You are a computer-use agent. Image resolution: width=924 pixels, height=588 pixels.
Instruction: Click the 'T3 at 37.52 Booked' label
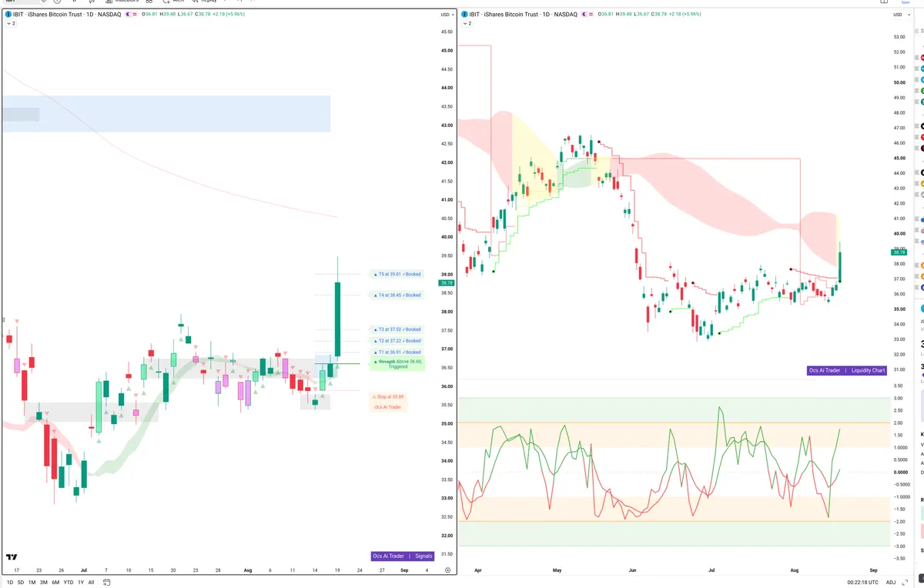(x=397, y=329)
